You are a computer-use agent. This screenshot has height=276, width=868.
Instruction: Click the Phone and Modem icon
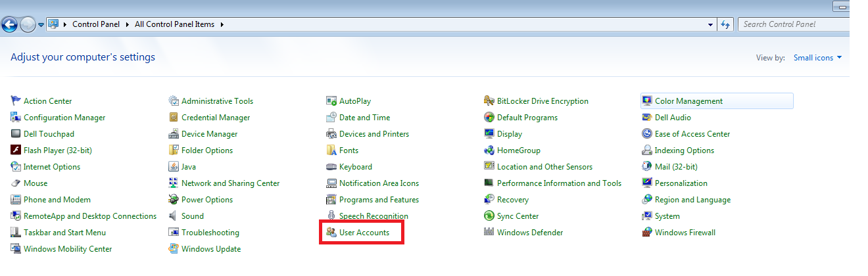coord(16,199)
